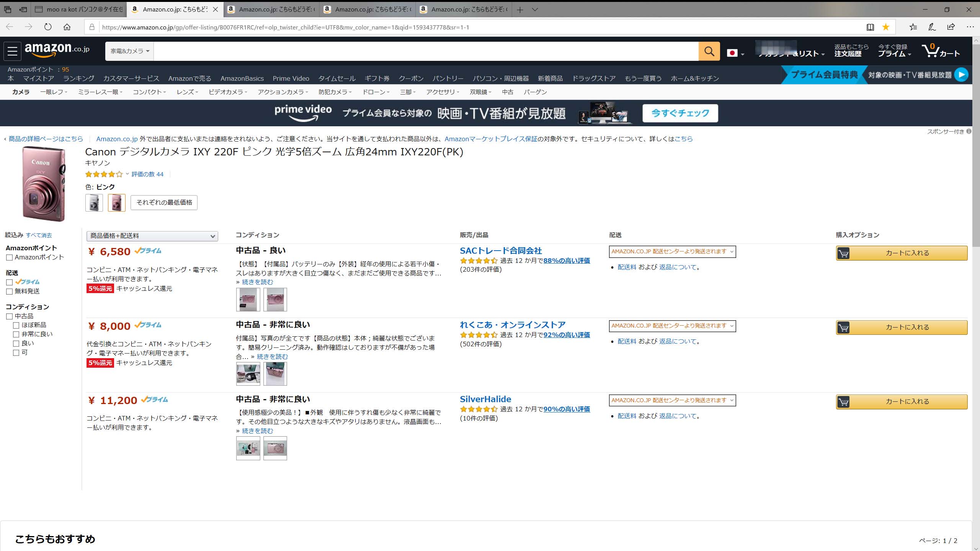Add the ¥8,000 offer to cart
Screen dimensions: 980x551
pyautogui.click(x=902, y=327)
